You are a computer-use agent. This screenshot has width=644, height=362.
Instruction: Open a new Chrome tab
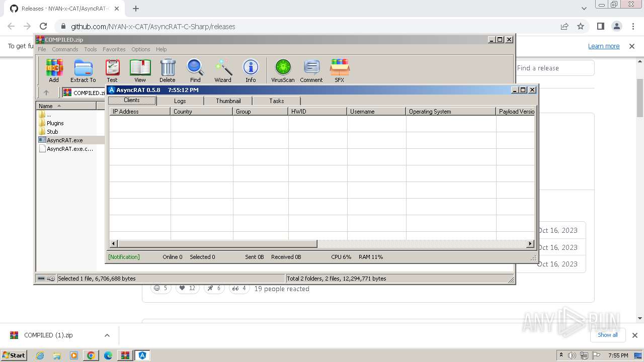(x=136, y=9)
